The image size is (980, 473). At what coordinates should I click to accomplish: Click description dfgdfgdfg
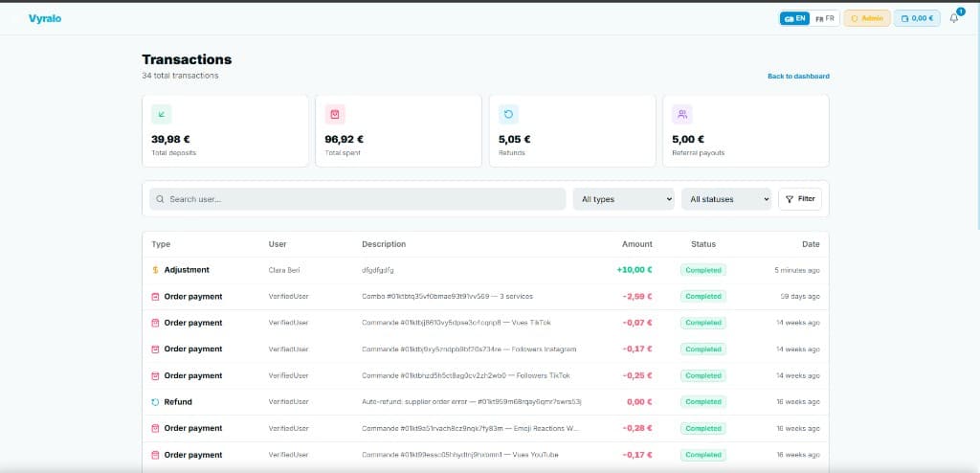[377, 270]
